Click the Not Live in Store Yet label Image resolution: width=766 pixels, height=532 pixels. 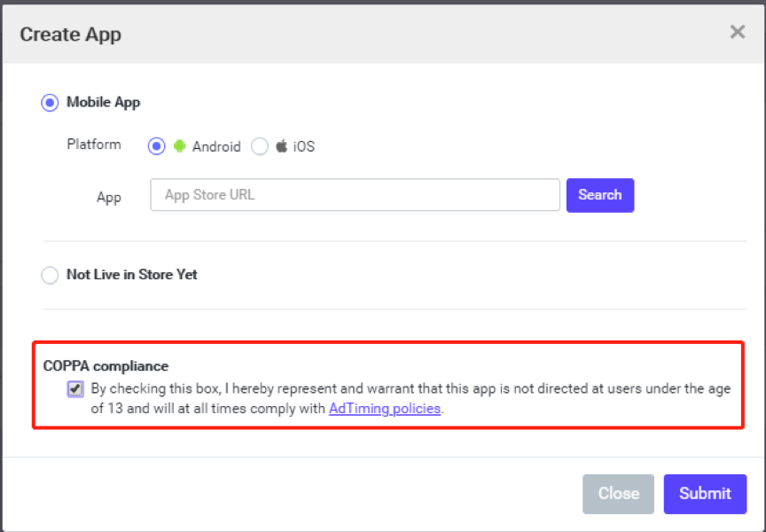click(x=132, y=275)
